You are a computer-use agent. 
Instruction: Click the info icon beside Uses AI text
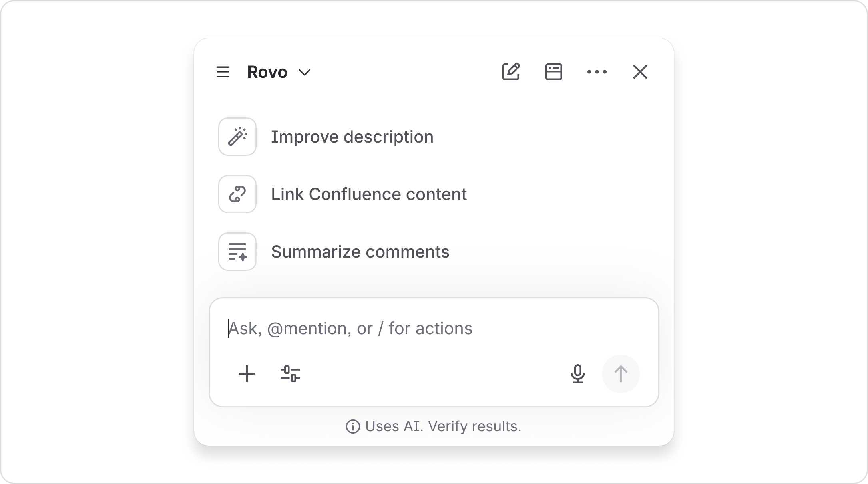353,426
